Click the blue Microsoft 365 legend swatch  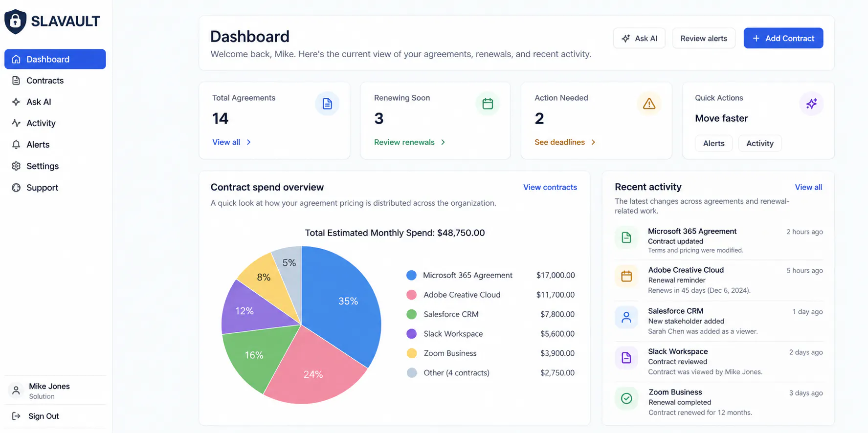(412, 275)
